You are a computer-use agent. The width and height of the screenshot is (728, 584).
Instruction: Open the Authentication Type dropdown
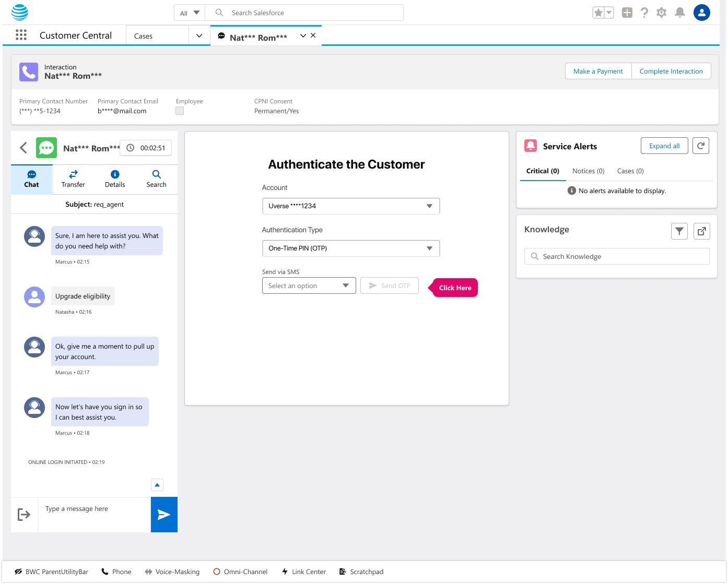(x=351, y=248)
